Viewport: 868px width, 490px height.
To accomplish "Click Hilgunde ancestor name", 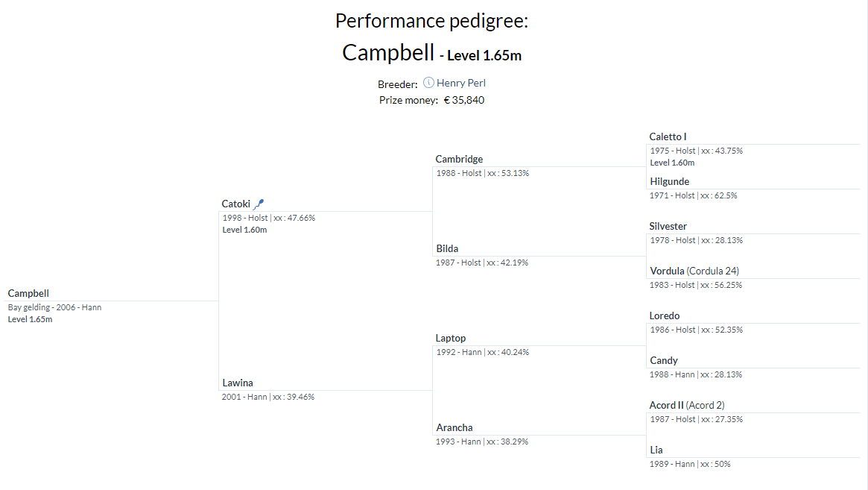I will (669, 181).
